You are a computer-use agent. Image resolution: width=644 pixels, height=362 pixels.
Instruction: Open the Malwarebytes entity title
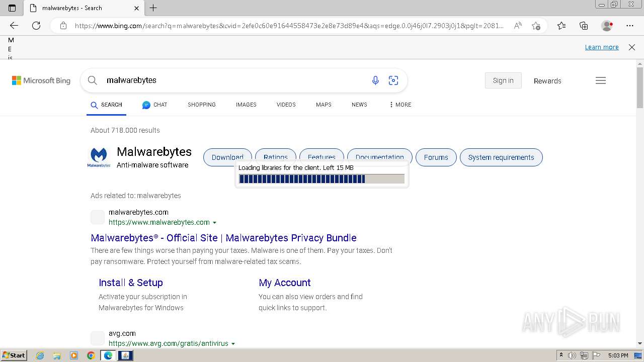[154, 152]
